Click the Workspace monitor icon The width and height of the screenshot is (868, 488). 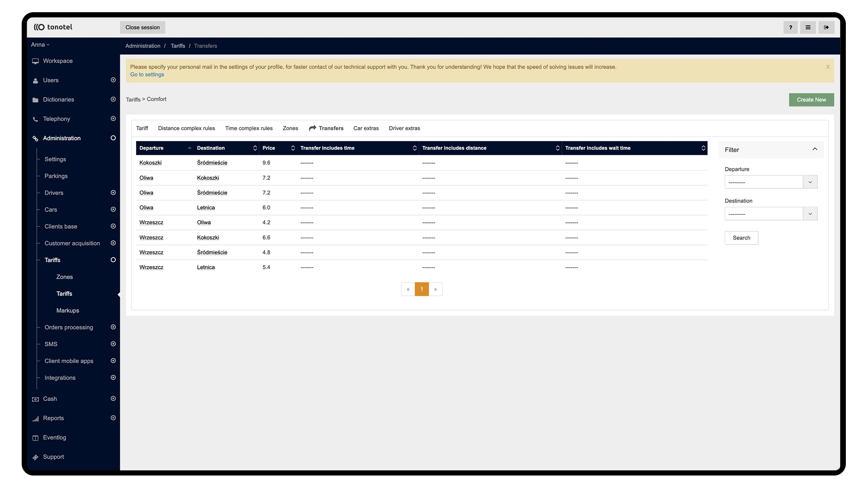tap(35, 61)
